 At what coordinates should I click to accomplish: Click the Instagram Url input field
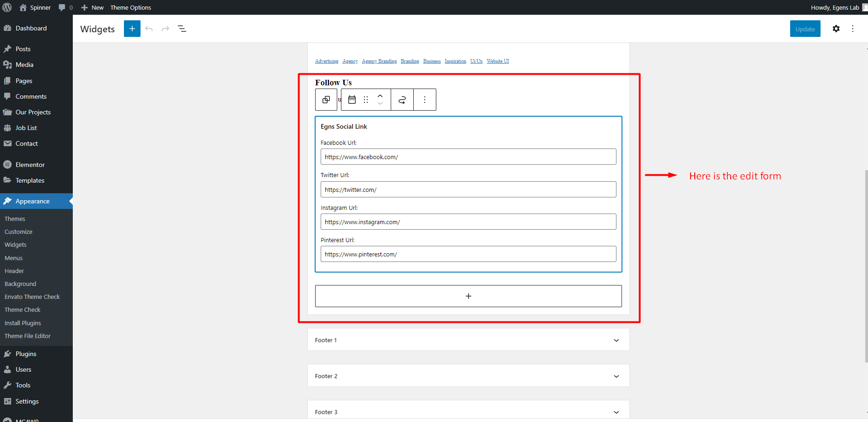468,222
